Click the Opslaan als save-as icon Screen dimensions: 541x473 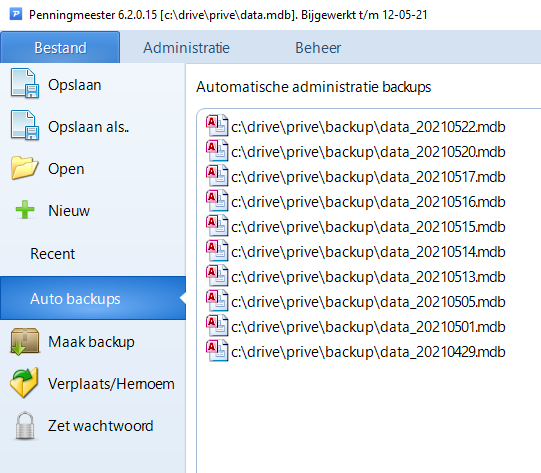[x=24, y=126]
